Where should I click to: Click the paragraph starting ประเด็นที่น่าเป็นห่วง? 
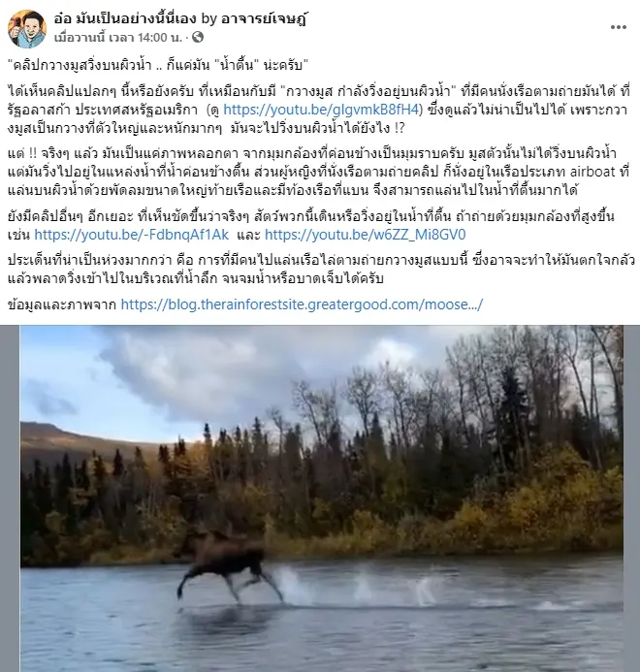(320, 270)
